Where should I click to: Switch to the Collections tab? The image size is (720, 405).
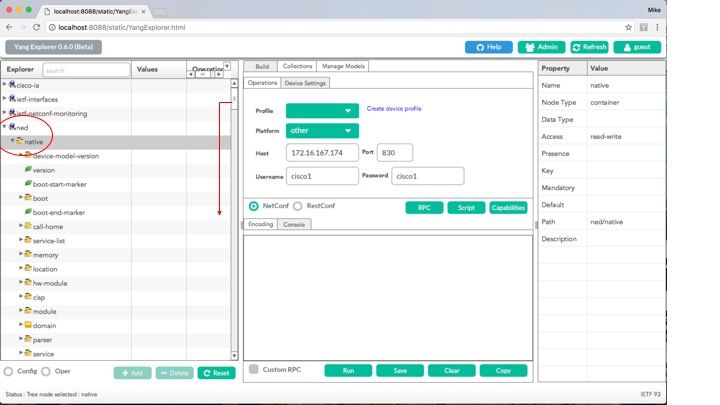coord(298,66)
